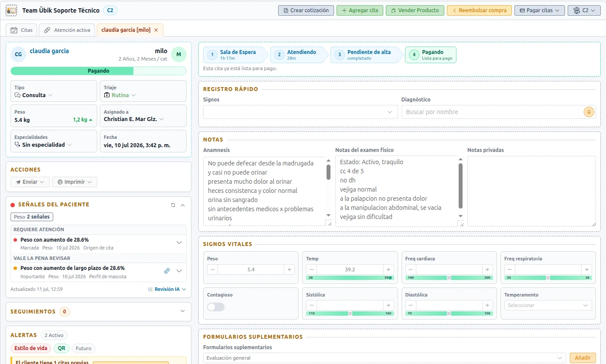Open the claudia garcia client name link
Viewport: 606px width, 364px height.
[x=49, y=51]
